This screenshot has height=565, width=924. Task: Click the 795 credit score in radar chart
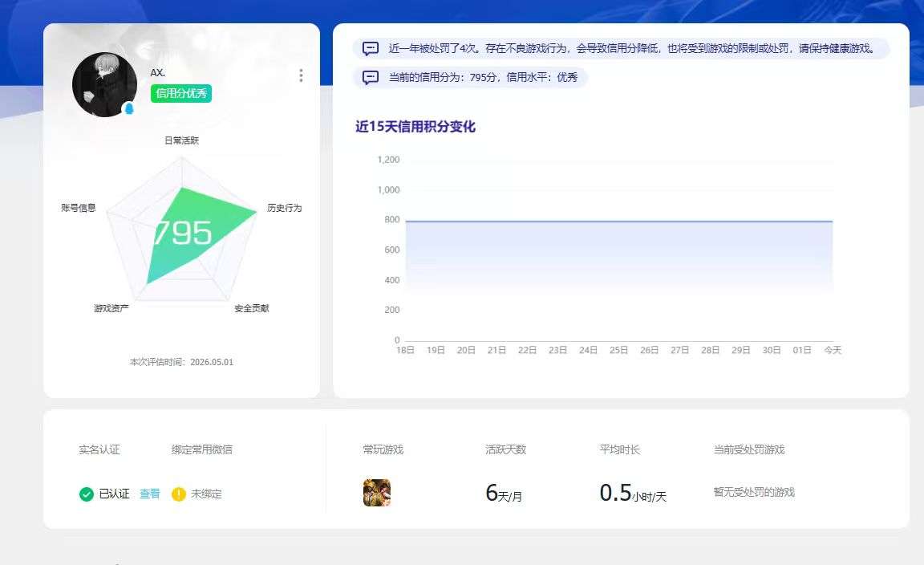click(182, 233)
